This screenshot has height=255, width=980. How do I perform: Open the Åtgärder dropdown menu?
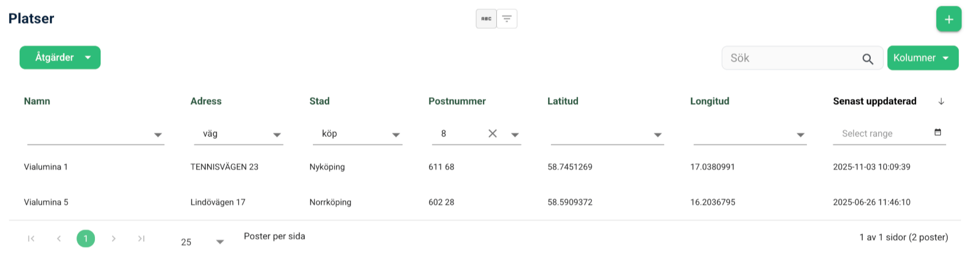(60, 58)
